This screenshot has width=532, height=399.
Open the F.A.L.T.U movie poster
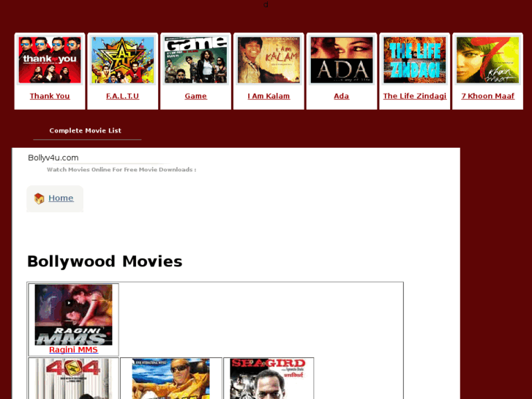tap(123, 60)
